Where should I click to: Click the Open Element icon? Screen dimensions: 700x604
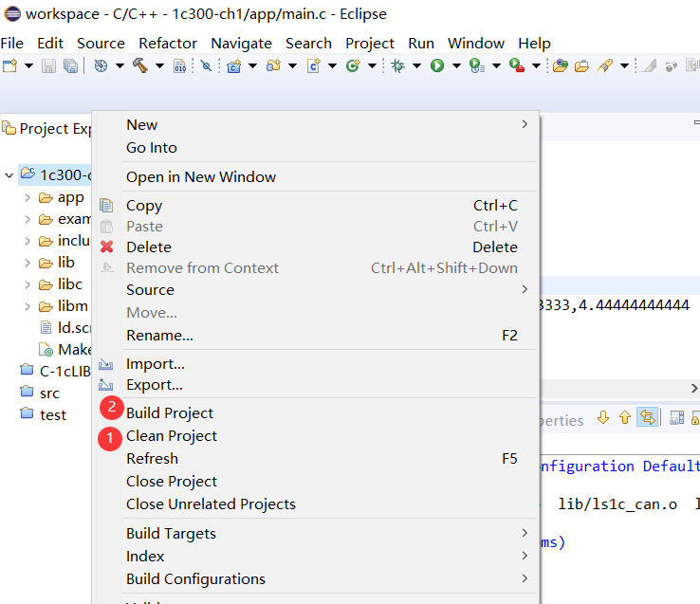point(560,66)
